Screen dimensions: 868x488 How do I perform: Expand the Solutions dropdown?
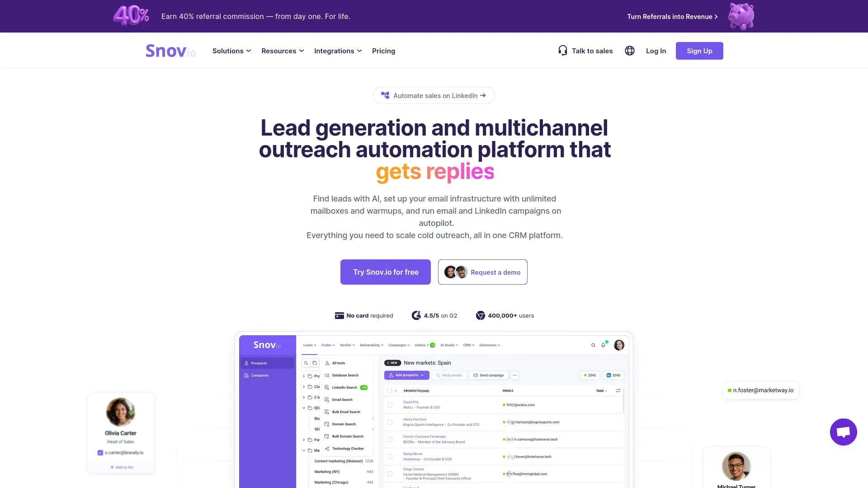coord(231,51)
